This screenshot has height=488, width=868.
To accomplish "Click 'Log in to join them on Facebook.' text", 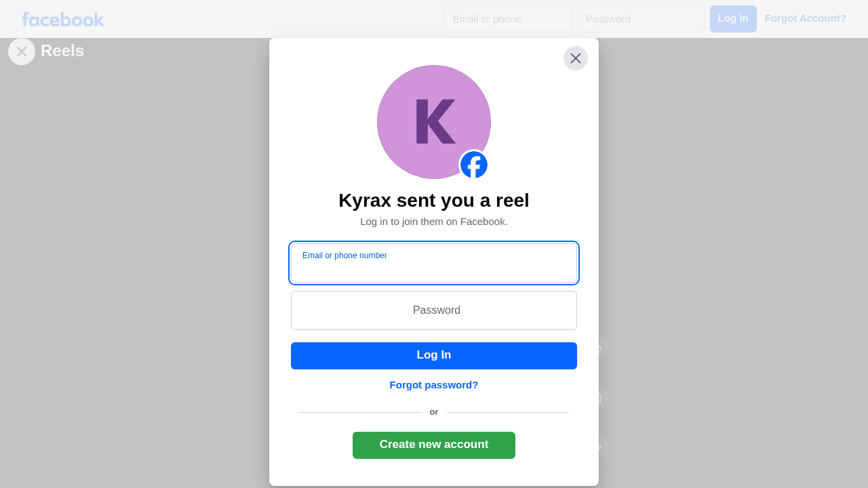I will (x=434, y=222).
